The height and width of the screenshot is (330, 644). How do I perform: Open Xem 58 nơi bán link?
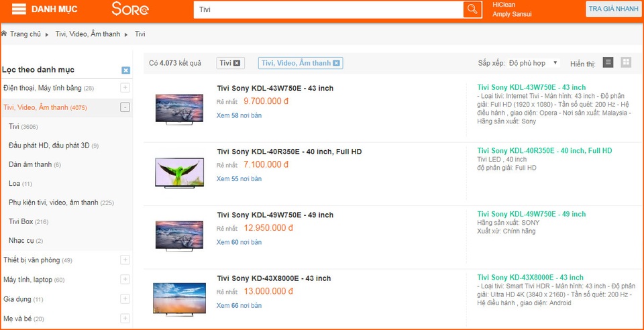click(239, 115)
